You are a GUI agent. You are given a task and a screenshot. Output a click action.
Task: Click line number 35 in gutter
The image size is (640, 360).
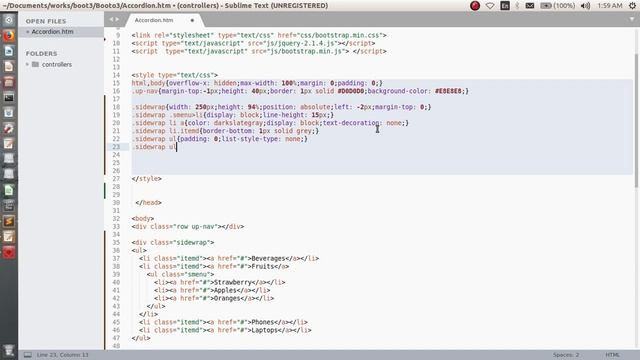click(116, 242)
